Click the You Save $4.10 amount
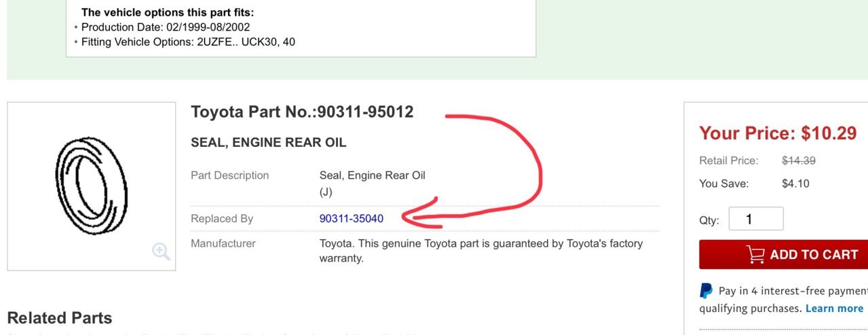Image resolution: width=868 pixels, height=335 pixels. click(795, 183)
